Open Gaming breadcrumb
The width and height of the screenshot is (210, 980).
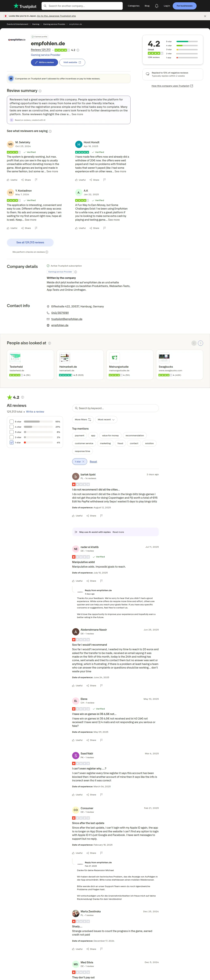coord(35,24)
